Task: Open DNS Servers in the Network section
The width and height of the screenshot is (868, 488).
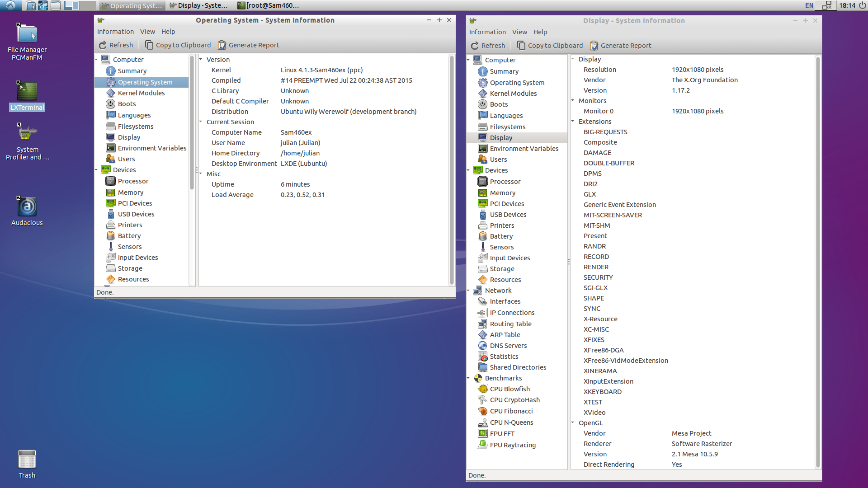Action: coord(508,346)
